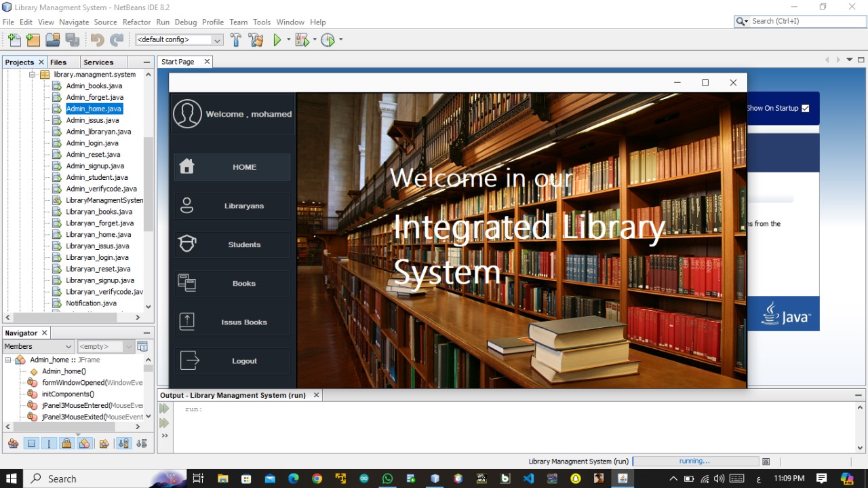Click the Redo toolbar icon
This screenshot has height=488, width=868.
pos(117,40)
